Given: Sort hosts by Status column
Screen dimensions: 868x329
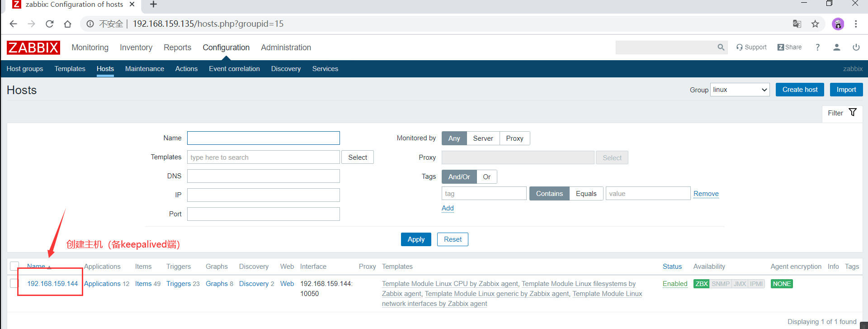Looking at the screenshot, I should click(672, 267).
